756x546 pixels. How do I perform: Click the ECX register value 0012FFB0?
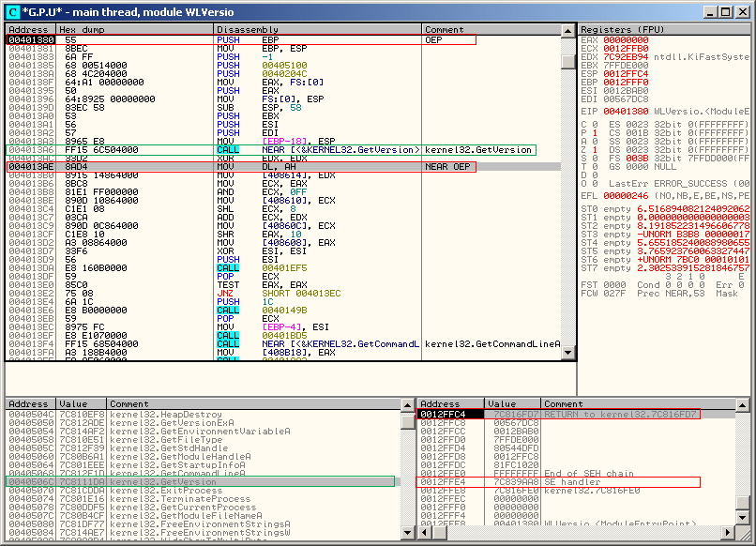[626, 49]
